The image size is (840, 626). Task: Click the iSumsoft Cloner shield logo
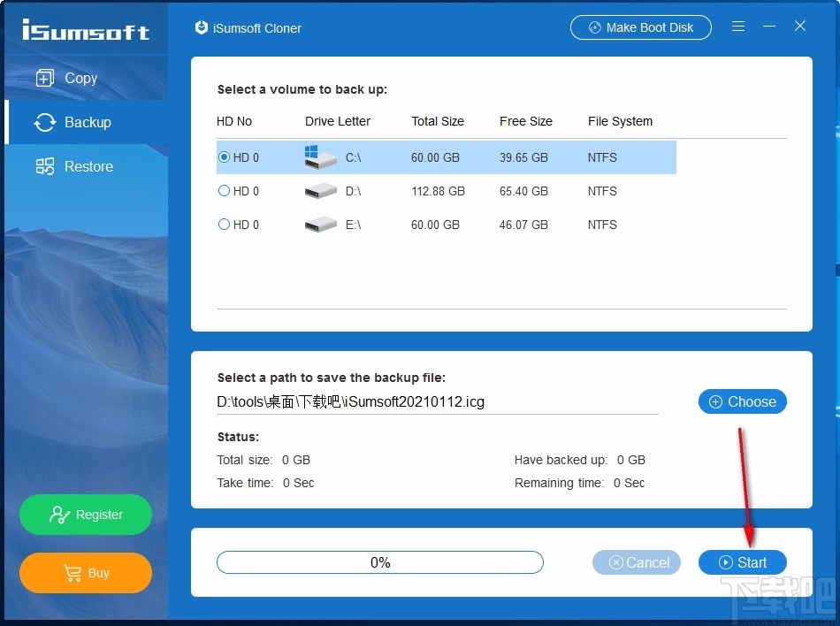[x=202, y=27]
